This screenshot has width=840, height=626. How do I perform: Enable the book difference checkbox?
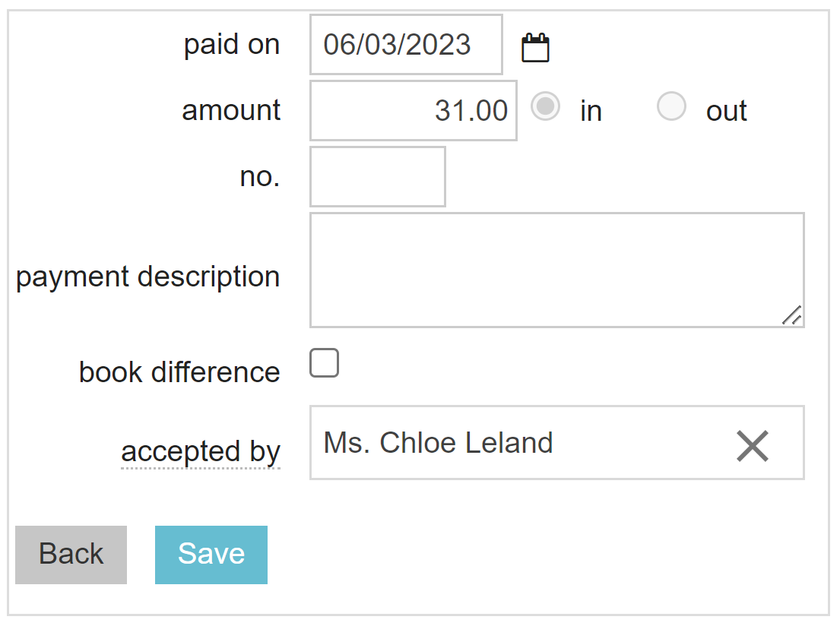324,364
